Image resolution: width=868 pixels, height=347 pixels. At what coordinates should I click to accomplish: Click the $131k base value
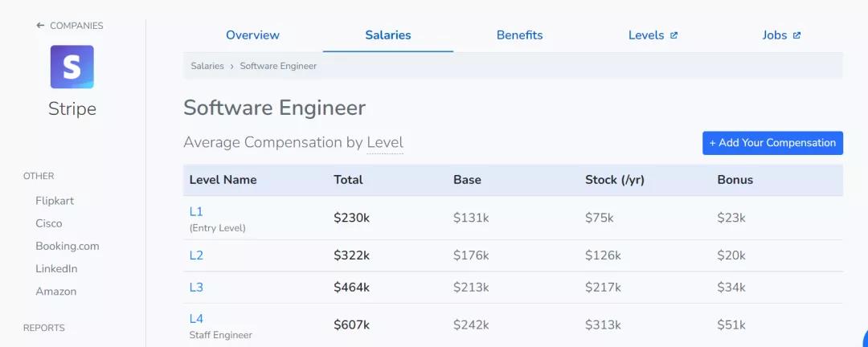pos(471,218)
